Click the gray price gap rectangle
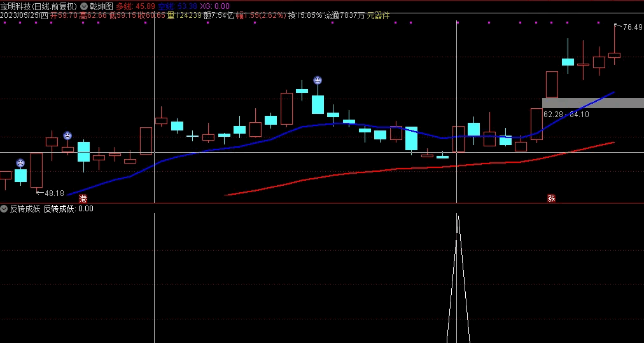This screenshot has width=644, height=343. [x=593, y=103]
